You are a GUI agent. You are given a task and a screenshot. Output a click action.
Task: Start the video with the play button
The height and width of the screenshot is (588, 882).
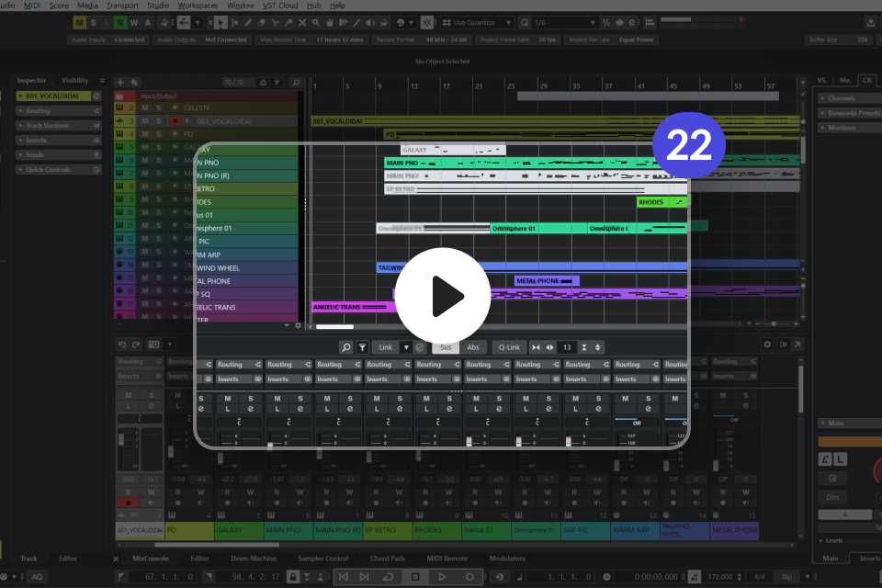tap(443, 296)
